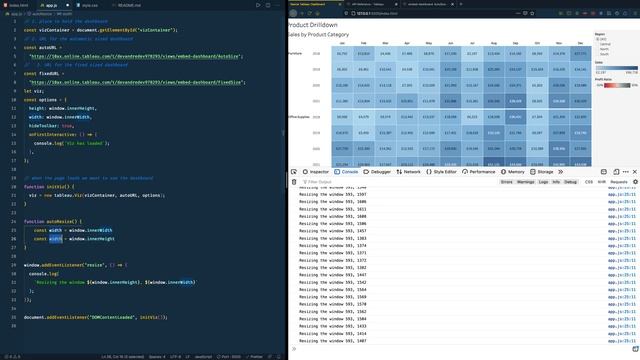Open app.js source link of top console row

point(622,188)
